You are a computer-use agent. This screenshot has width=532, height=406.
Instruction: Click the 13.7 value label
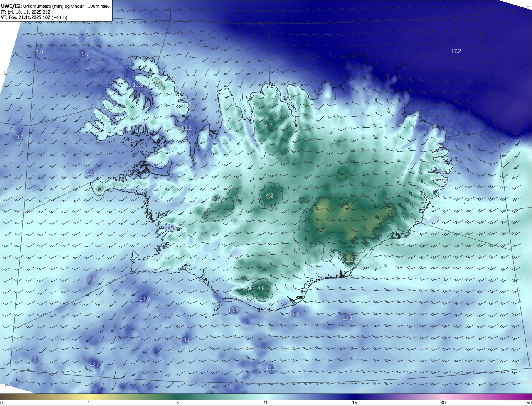(94, 364)
